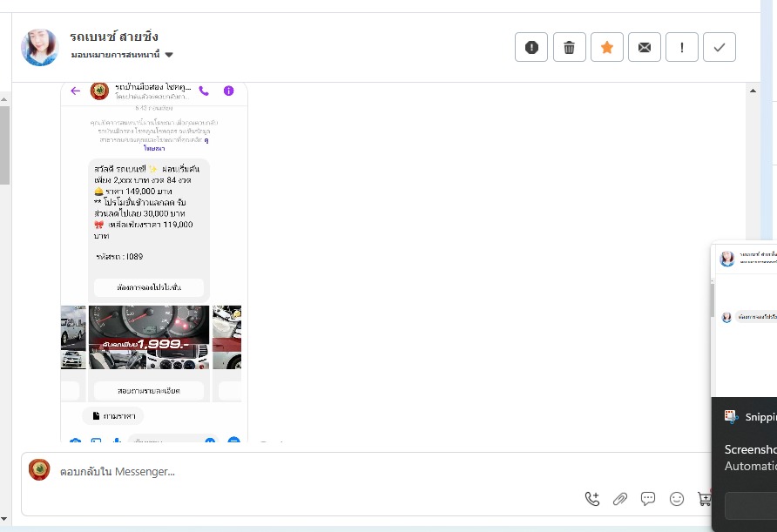Viewport: 777px width, 532px height.
Task: Click the conversation scrollbar up arrow
Action: tap(753, 91)
